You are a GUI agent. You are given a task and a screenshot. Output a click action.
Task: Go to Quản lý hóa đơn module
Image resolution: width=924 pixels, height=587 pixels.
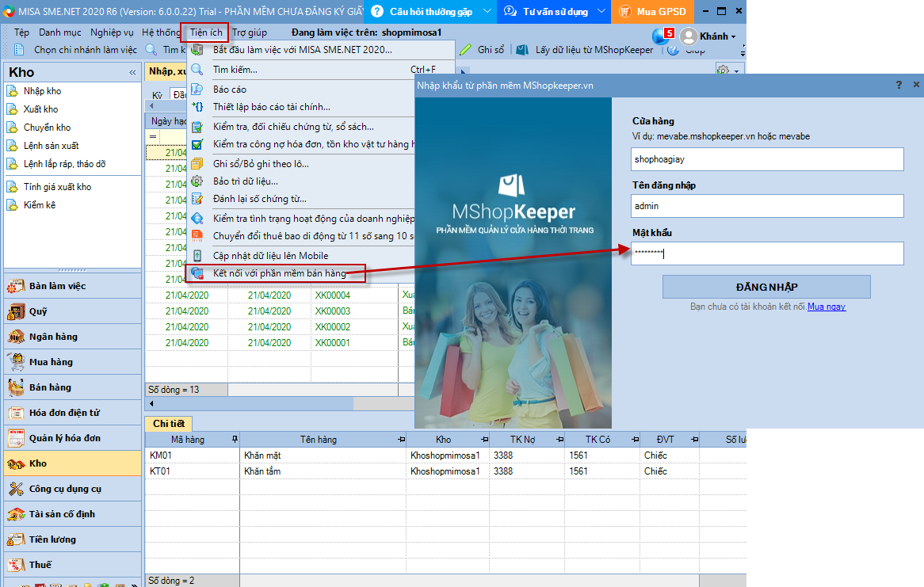72,438
